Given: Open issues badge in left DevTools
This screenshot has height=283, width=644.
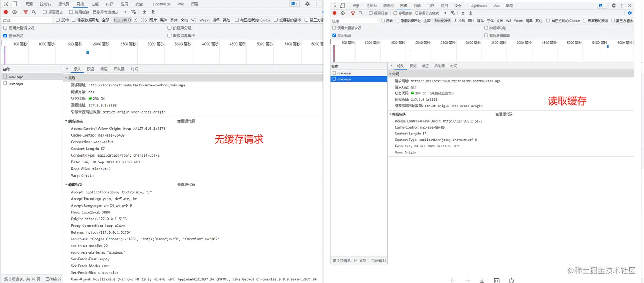Looking at the screenshot, I should (x=294, y=4).
